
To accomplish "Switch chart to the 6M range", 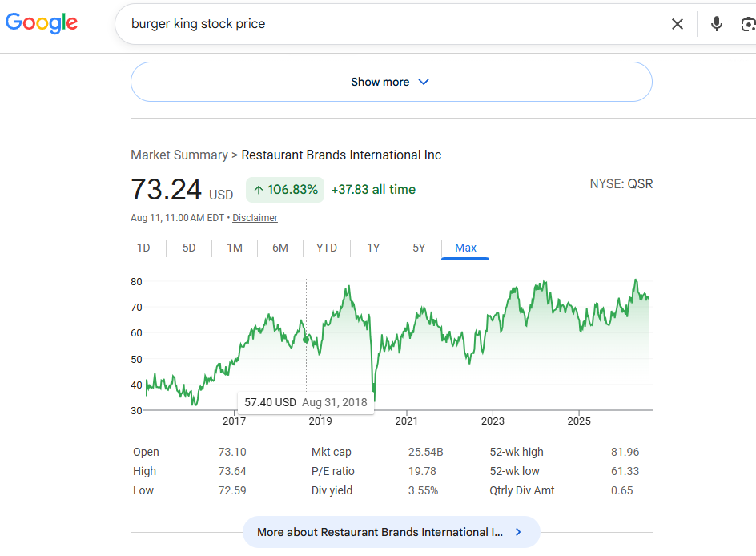I will click(280, 248).
